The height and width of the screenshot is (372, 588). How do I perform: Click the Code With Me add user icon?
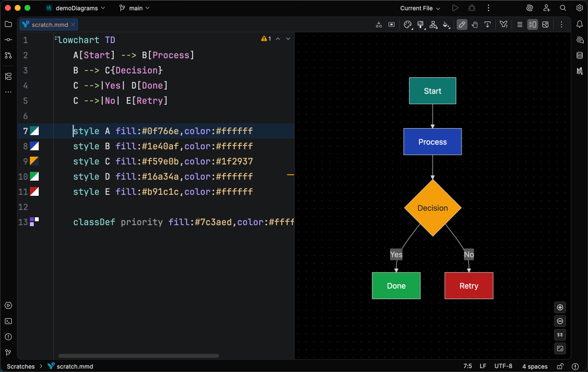click(546, 8)
